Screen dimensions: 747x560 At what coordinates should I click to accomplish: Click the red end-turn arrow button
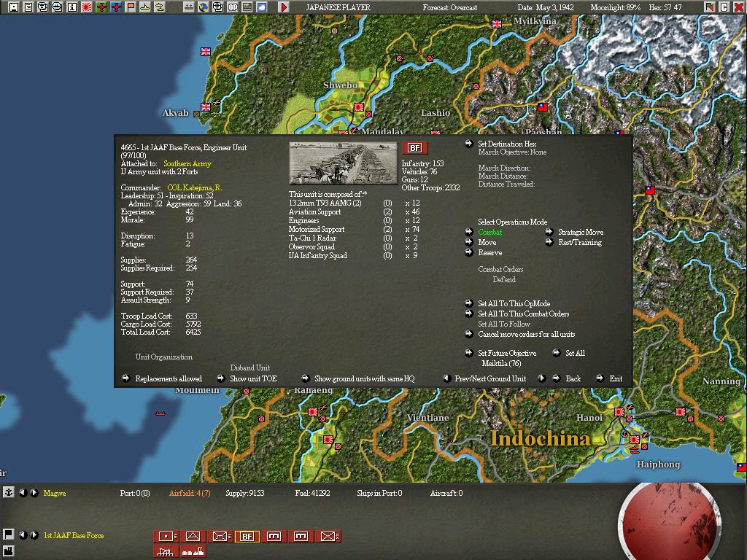click(284, 7)
